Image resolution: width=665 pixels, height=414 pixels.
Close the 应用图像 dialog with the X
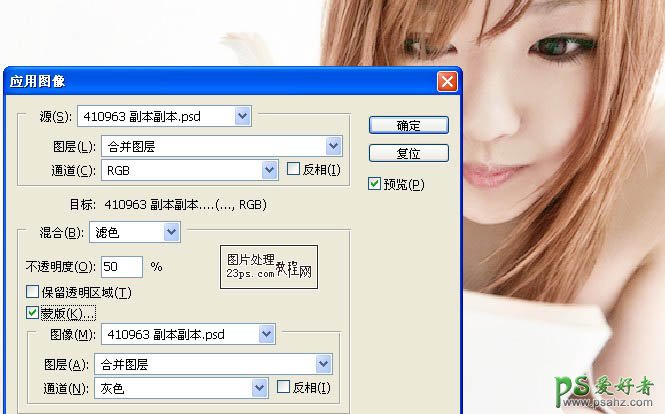(x=447, y=80)
